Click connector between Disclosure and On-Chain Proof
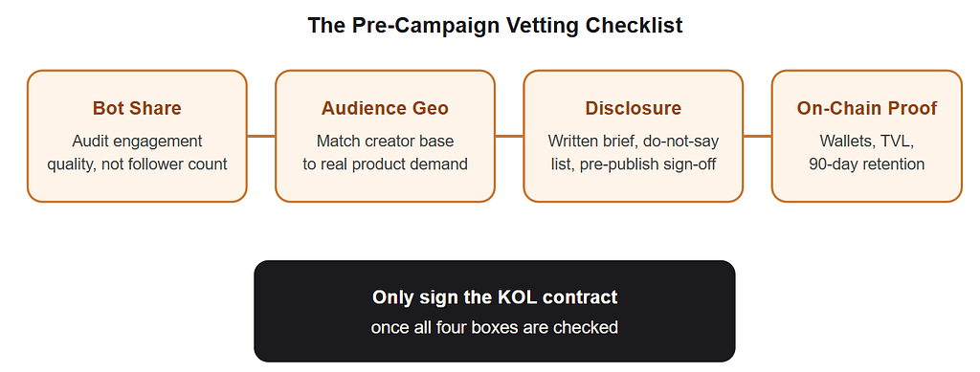The height and width of the screenshot is (372, 980). pyautogui.click(x=758, y=136)
